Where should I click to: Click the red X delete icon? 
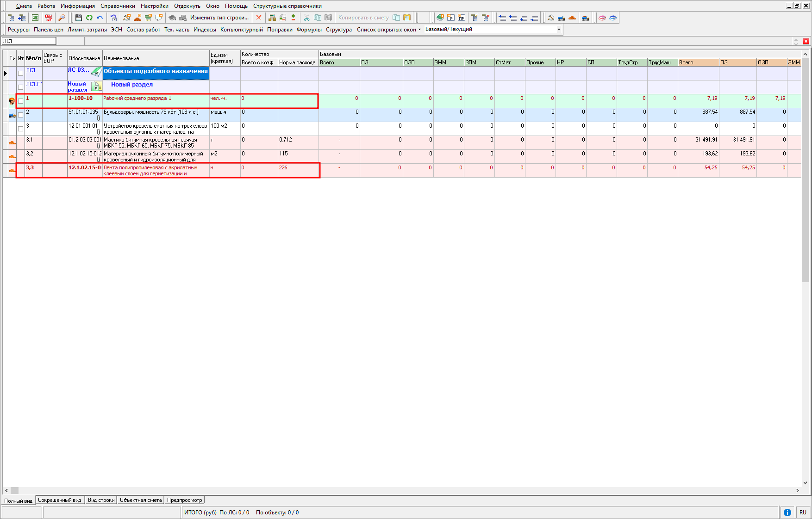tap(259, 18)
